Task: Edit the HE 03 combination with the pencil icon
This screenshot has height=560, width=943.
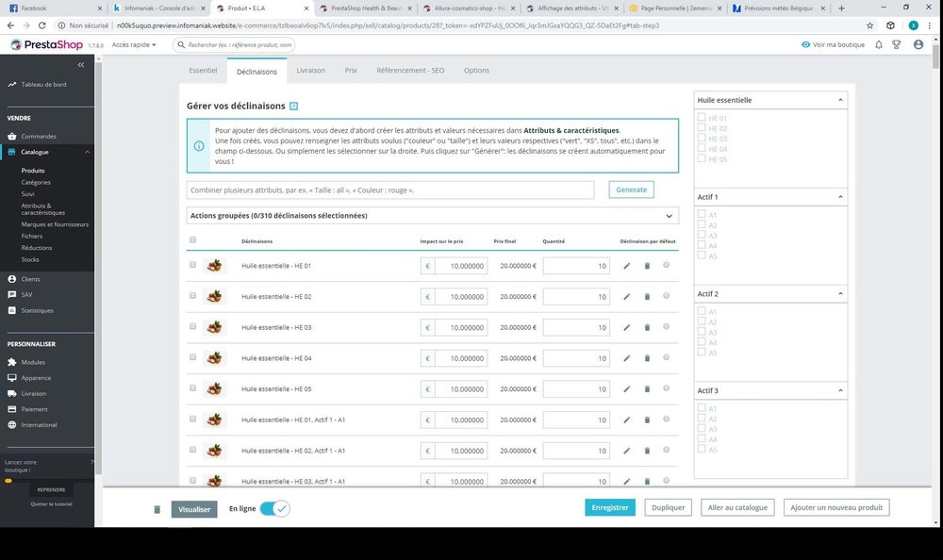Action: [x=627, y=327]
